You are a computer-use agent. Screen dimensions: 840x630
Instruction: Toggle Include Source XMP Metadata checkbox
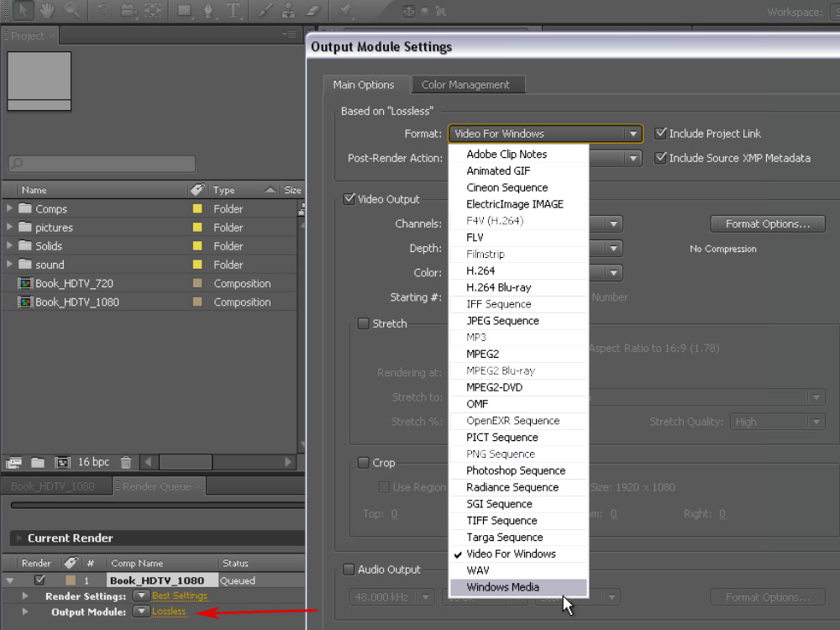point(660,158)
